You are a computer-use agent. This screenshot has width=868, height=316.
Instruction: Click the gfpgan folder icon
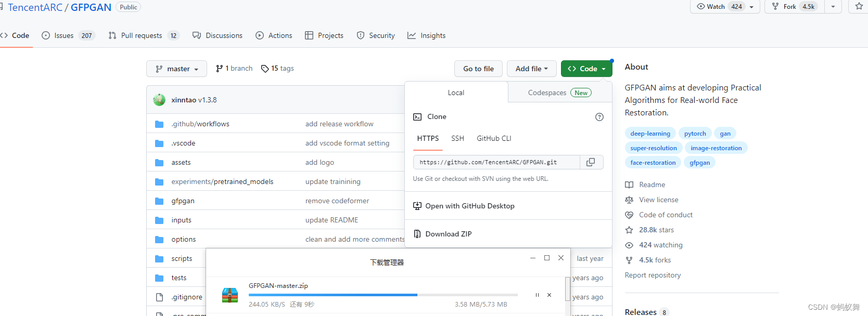159,201
